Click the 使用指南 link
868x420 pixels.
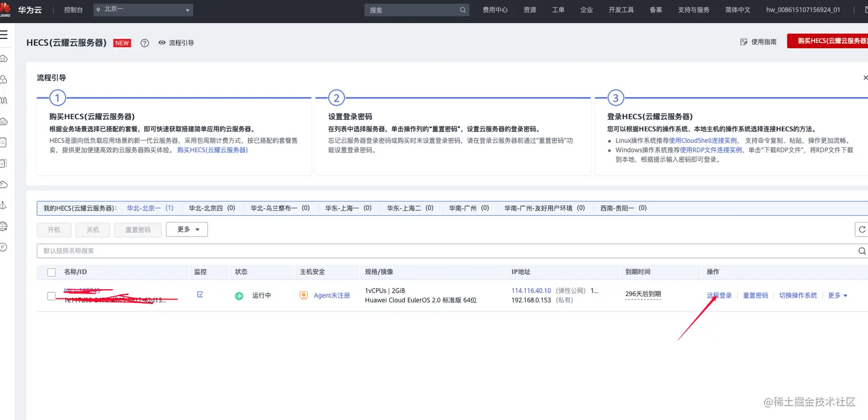[x=764, y=42]
